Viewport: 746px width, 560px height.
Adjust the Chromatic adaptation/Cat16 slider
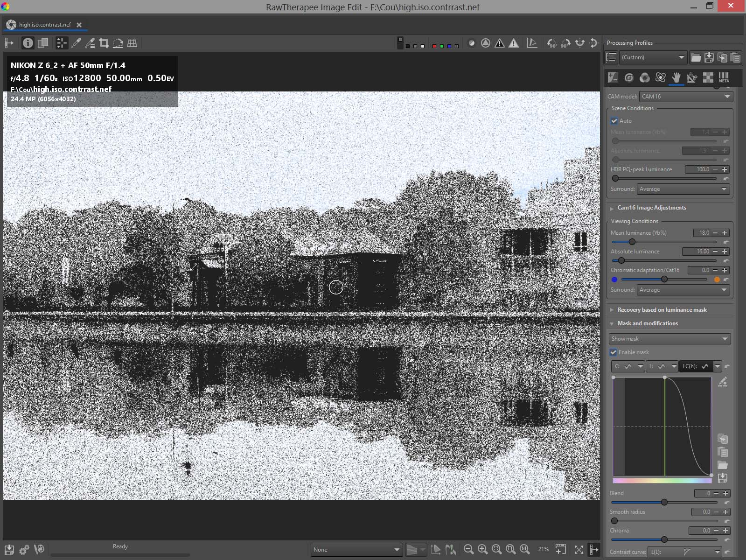click(x=664, y=279)
